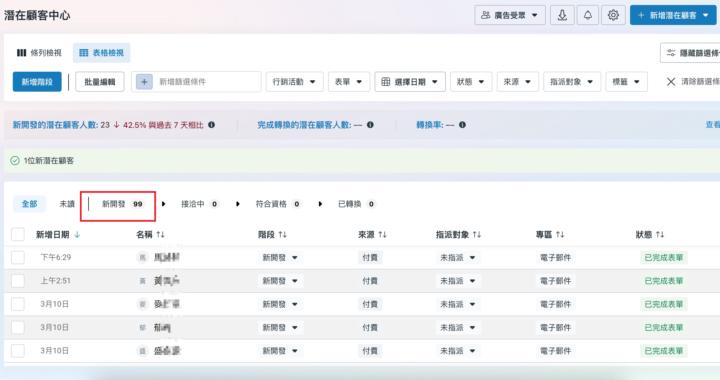The height and width of the screenshot is (380, 720).
Task: Check the row dated 下午6:29
Action: (18, 257)
